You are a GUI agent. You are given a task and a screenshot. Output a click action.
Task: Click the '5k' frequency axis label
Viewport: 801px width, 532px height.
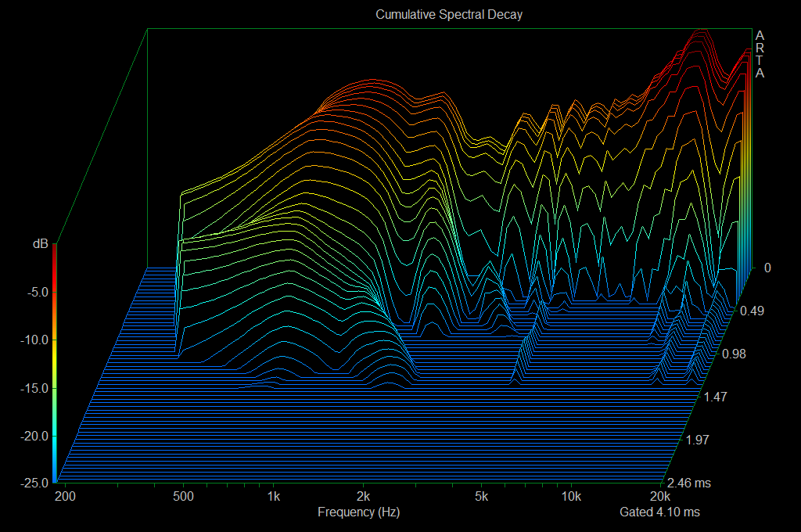point(481,496)
